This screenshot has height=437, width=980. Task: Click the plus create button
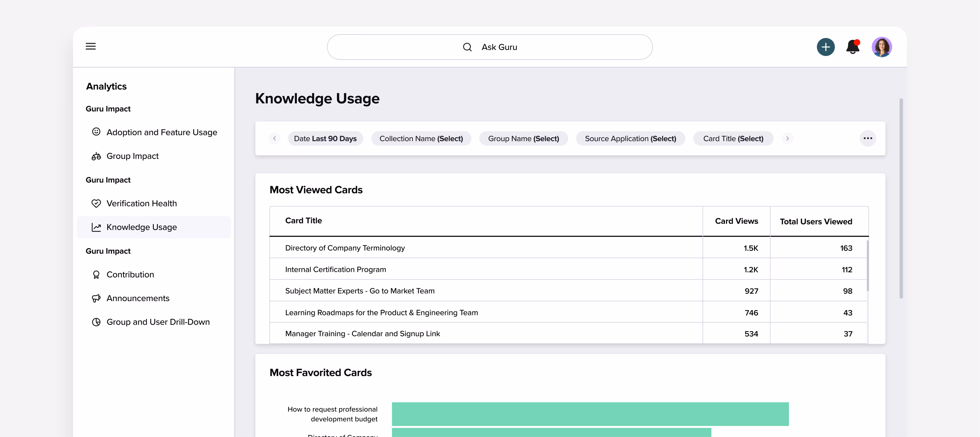825,47
